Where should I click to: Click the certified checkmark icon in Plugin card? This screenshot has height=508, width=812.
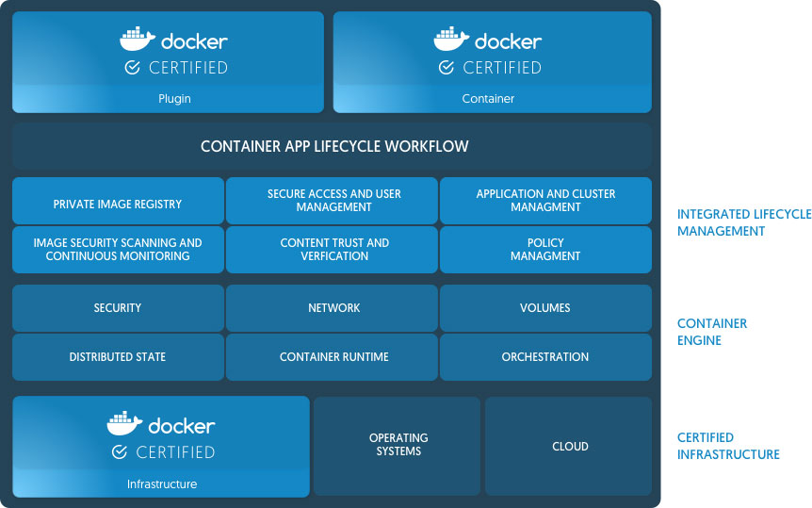[133, 68]
